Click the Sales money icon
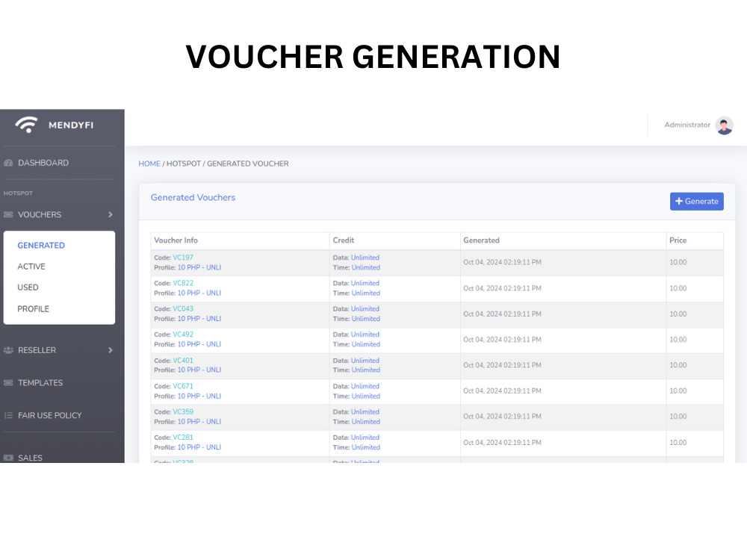This screenshot has width=747, height=560. point(8,458)
